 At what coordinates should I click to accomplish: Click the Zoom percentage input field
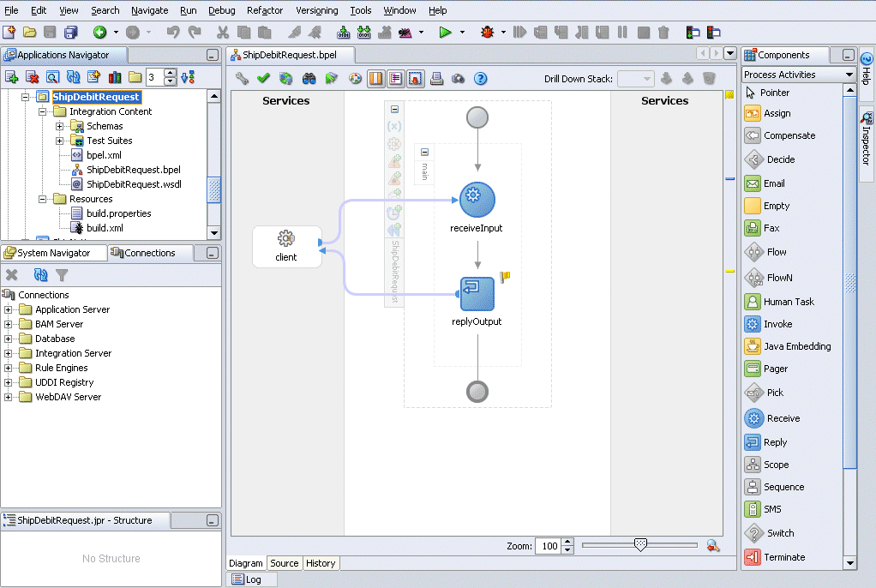pyautogui.click(x=547, y=546)
